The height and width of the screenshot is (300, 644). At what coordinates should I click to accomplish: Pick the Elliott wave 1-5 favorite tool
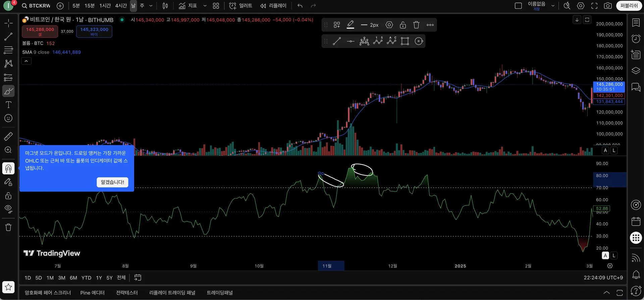378,41
